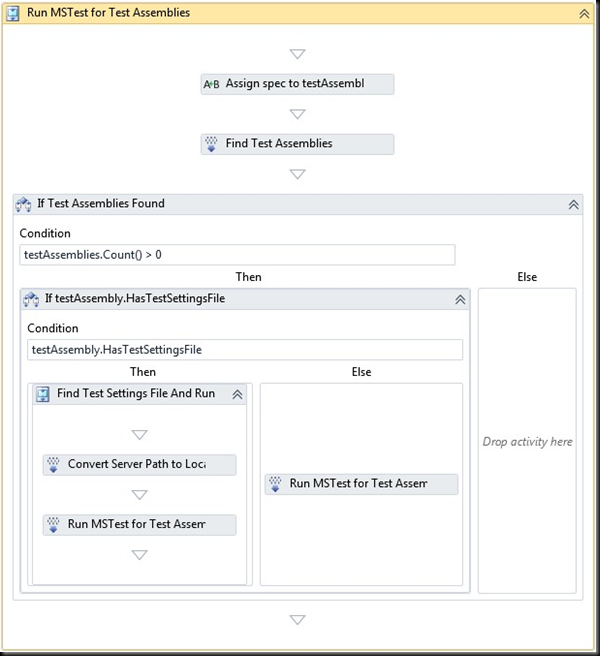This screenshot has height=656, width=600.
Task: Collapse Find Test Settings File And Run
Action: 237,394
